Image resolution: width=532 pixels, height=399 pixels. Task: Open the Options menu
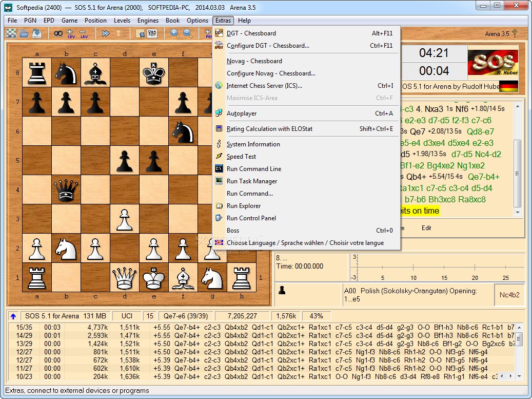pos(198,21)
